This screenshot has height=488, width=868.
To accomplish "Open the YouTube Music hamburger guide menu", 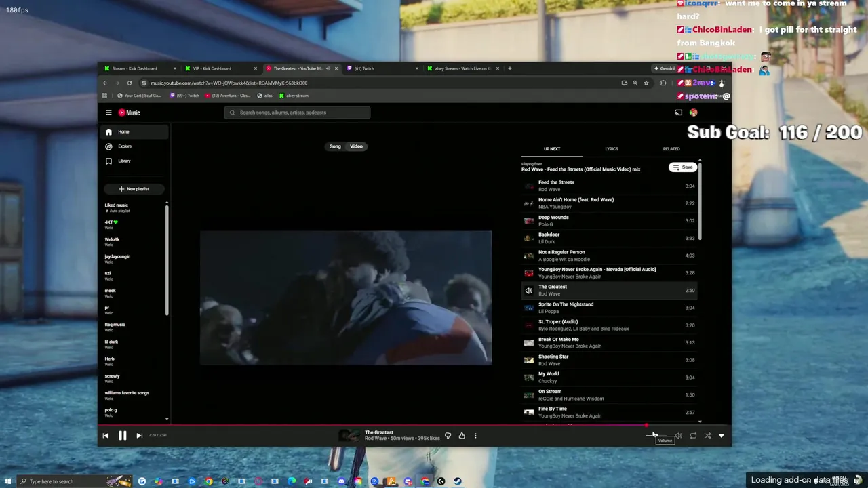I will [x=108, y=113].
